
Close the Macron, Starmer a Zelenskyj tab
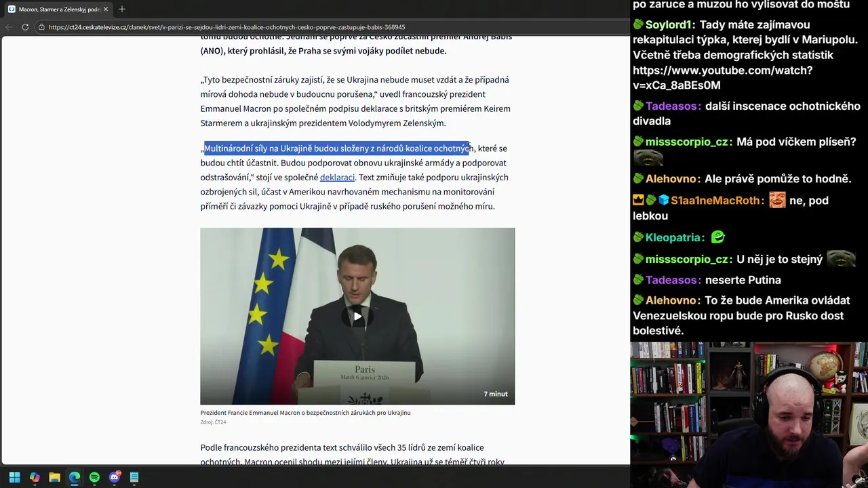106,9
